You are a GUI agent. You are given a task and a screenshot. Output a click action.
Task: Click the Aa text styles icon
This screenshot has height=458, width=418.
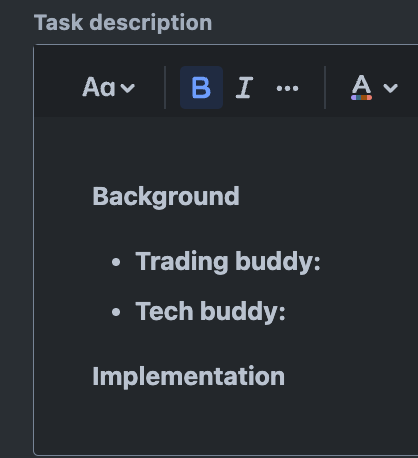point(99,87)
